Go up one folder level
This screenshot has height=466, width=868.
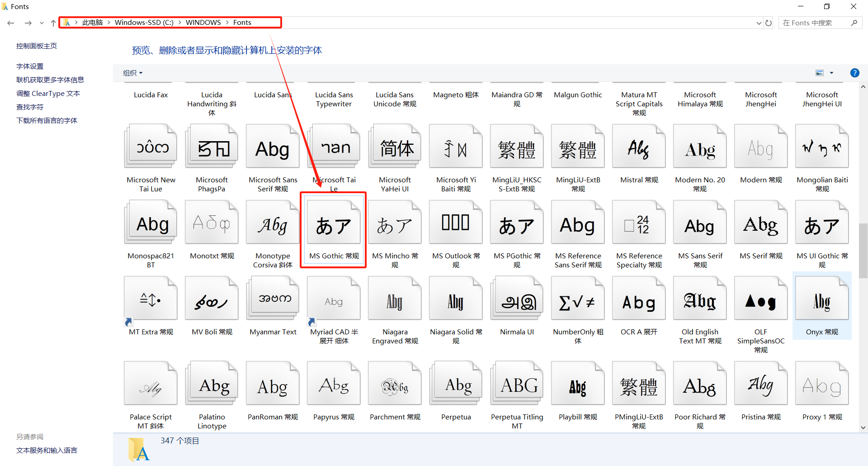pos(53,23)
